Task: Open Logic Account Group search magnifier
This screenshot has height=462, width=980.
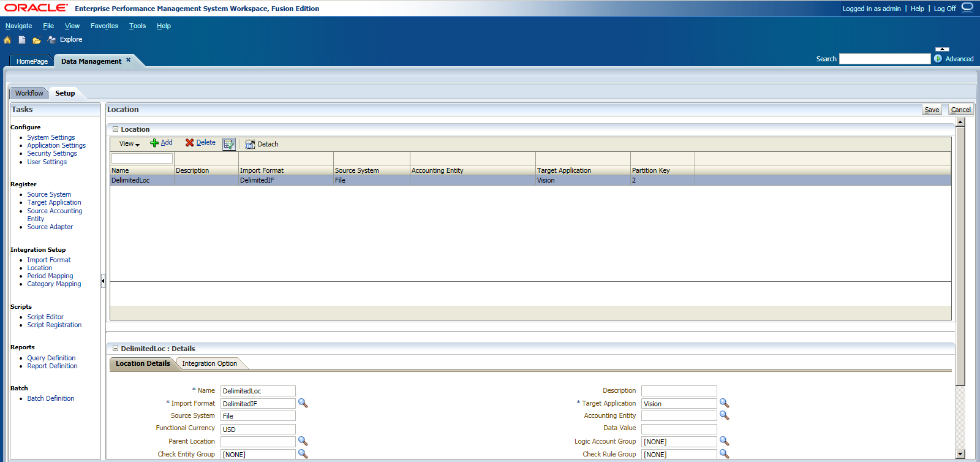Action: (x=724, y=441)
